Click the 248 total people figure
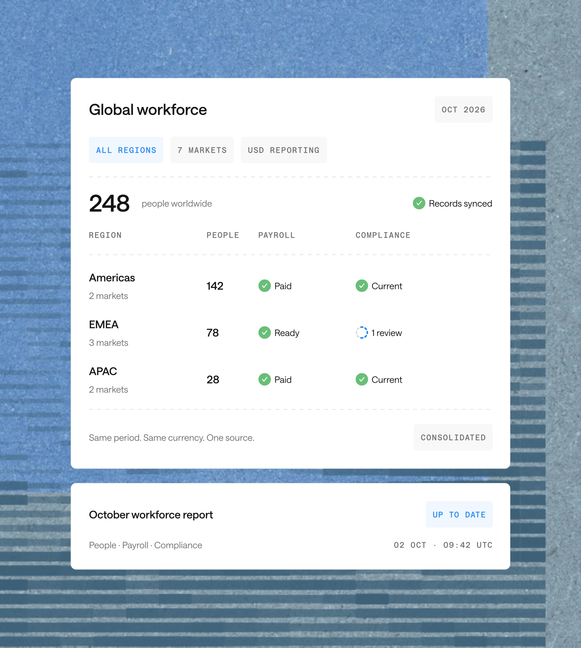 [x=109, y=203]
